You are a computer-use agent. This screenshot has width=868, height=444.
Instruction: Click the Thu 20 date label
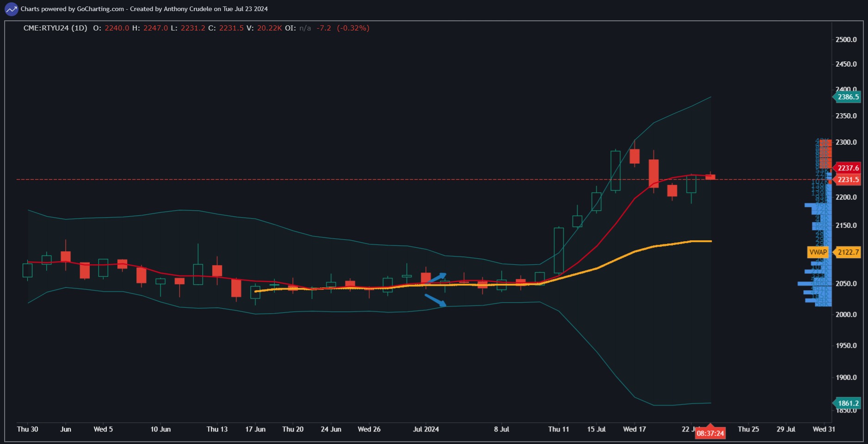coord(293,429)
